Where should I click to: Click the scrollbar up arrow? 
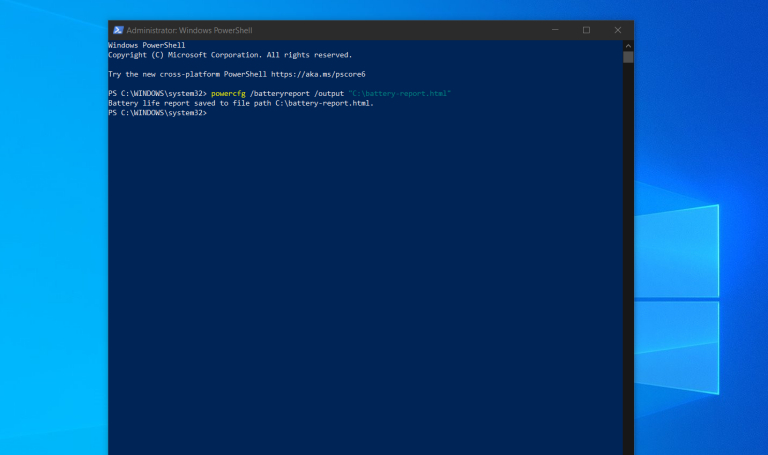(x=628, y=46)
